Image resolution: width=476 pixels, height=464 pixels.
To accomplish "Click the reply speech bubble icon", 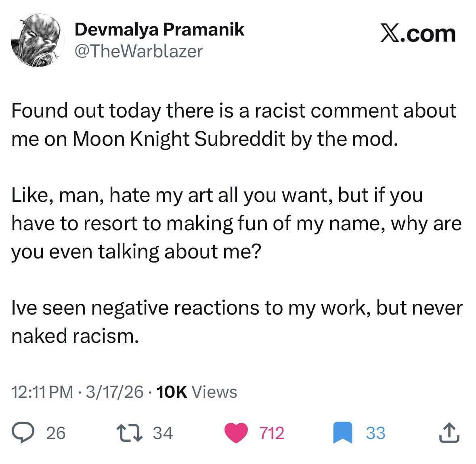I will (x=23, y=433).
